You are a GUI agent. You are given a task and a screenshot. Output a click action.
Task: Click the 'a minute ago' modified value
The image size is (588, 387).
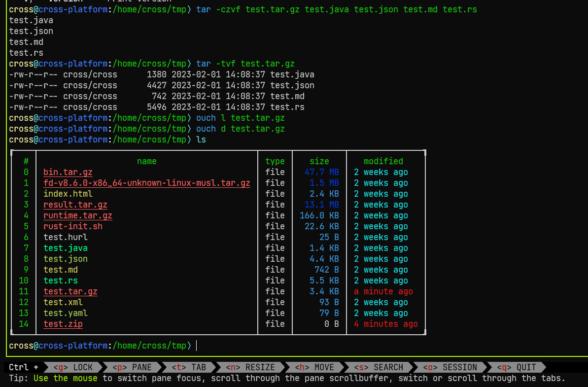383,291
